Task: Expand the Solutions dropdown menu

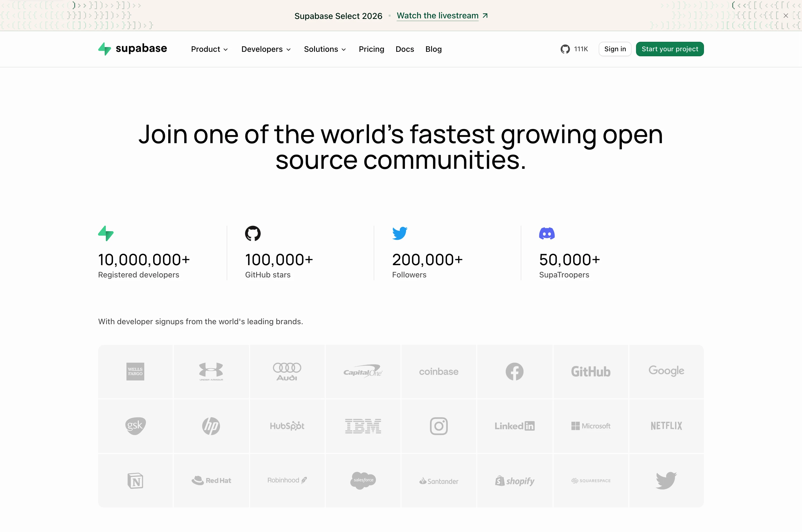Action: click(325, 49)
